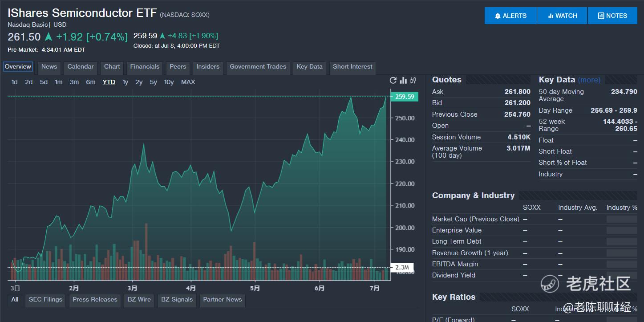
Task: View the 10y price history
Action: click(x=169, y=82)
